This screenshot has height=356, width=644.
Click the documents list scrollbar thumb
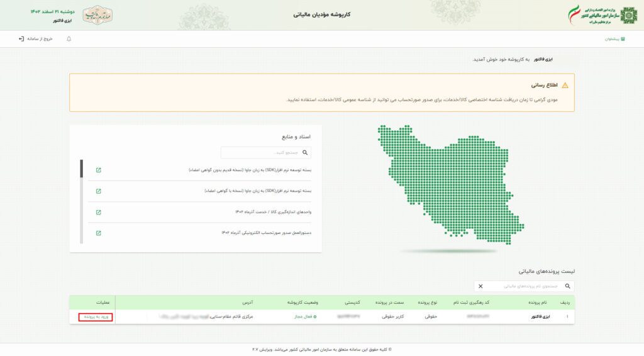81,169
